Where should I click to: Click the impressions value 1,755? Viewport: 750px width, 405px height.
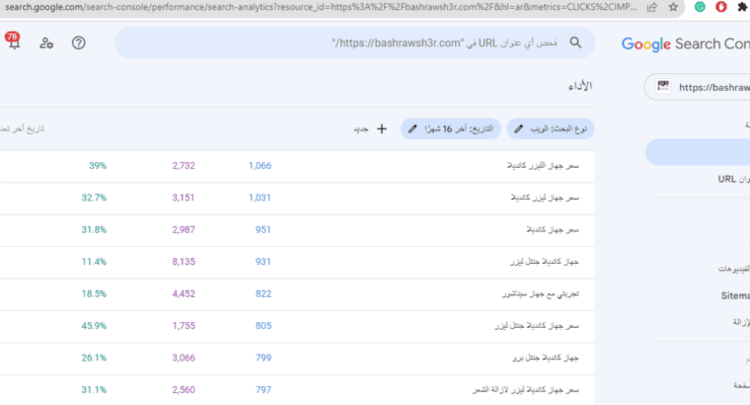[184, 326]
